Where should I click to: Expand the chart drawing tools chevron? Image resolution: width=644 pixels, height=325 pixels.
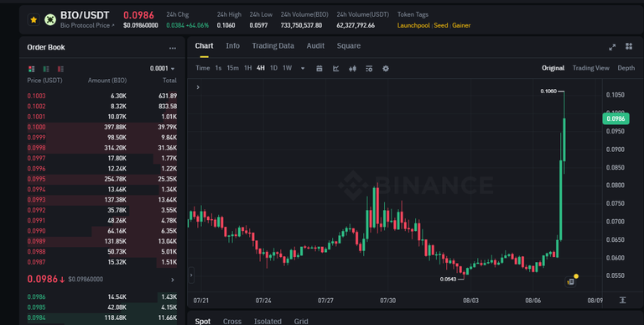pyautogui.click(x=198, y=87)
